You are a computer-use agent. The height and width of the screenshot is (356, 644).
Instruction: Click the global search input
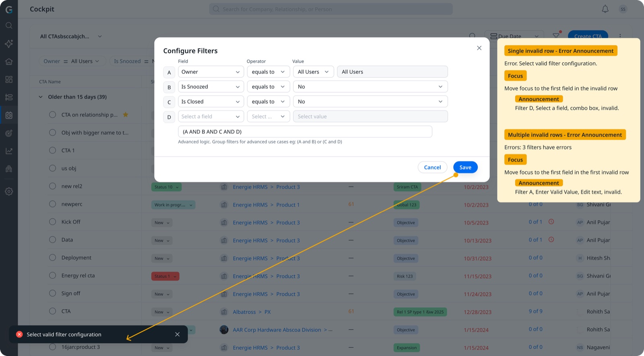331,9
